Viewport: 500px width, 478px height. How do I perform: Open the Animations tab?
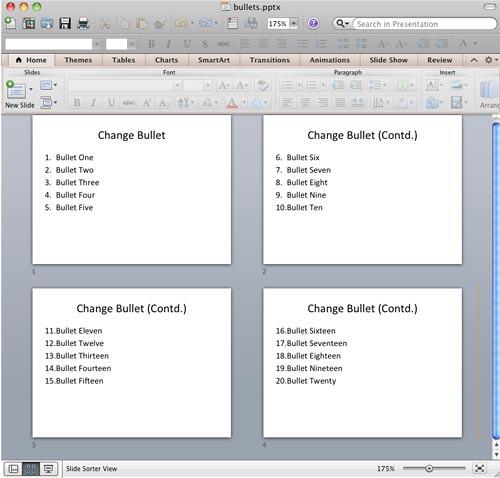click(330, 60)
